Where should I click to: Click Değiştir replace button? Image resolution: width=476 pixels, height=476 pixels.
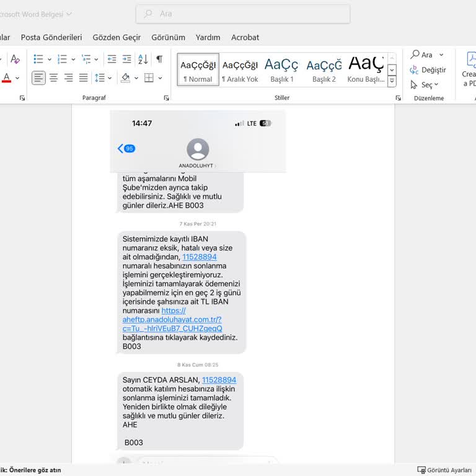click(x=428, y=70)
